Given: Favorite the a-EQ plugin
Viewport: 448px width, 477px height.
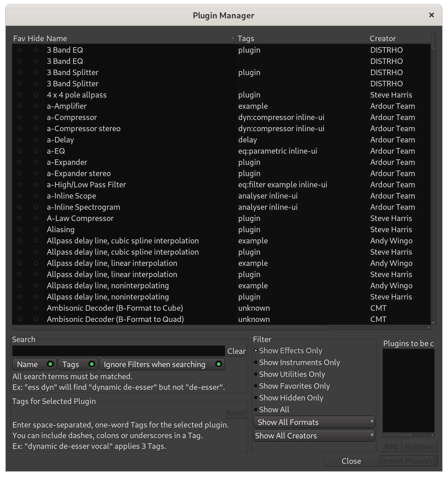Looking at the screenshot, I should point(19,151).
